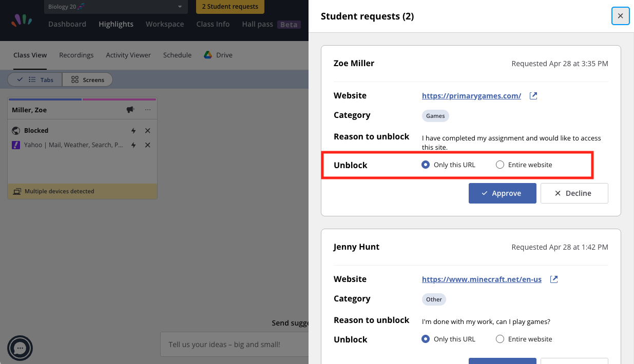This screenshot has width=634, height=364.
Task: Click the announce megaphone icon for Miller, Zoe
Action: pyautogui.click(x=130, y=110)
